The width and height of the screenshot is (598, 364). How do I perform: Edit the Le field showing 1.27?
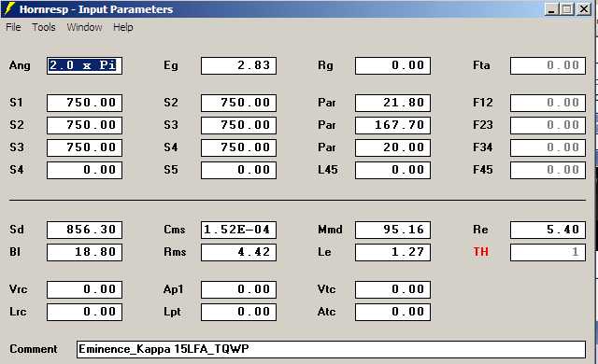(x=392, y=252)
